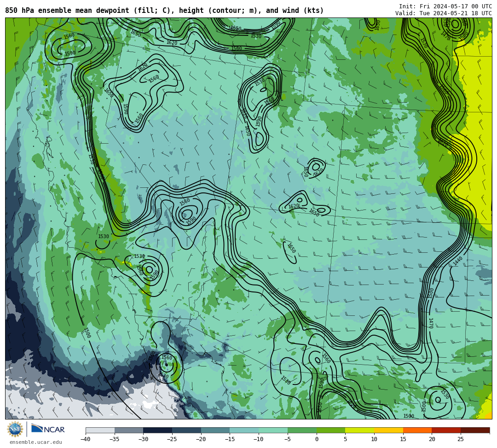The height and width of the screenshot is (448, 497).
Task: Select the map title '850 hPa ensemble mean dewpoint'
Action: (67, 11)
